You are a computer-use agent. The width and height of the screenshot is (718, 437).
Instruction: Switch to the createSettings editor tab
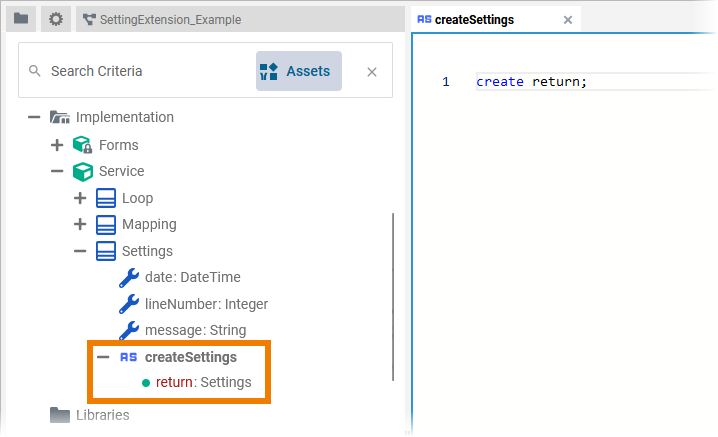click(474, 19)
